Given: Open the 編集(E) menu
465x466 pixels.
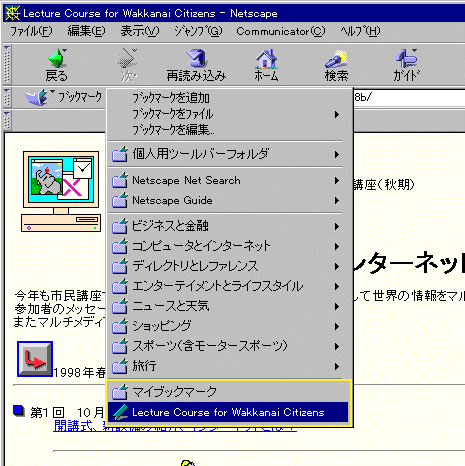Looking at the screenshot, I should (86, 31).
